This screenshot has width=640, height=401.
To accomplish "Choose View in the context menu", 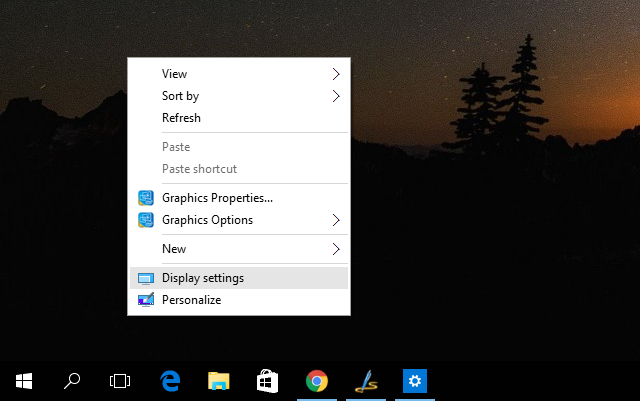I will (239, 74).
